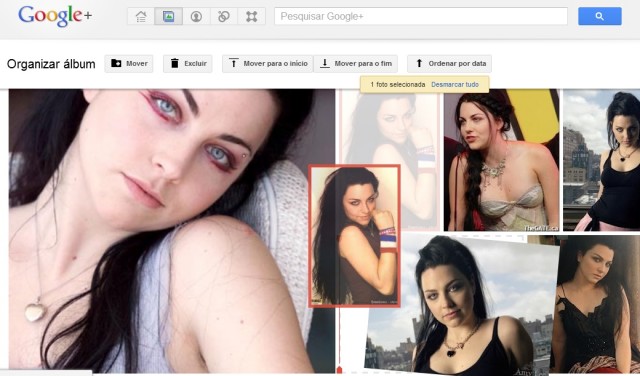
Task: Click the Mover button
Action: click(x=129, y=64)
